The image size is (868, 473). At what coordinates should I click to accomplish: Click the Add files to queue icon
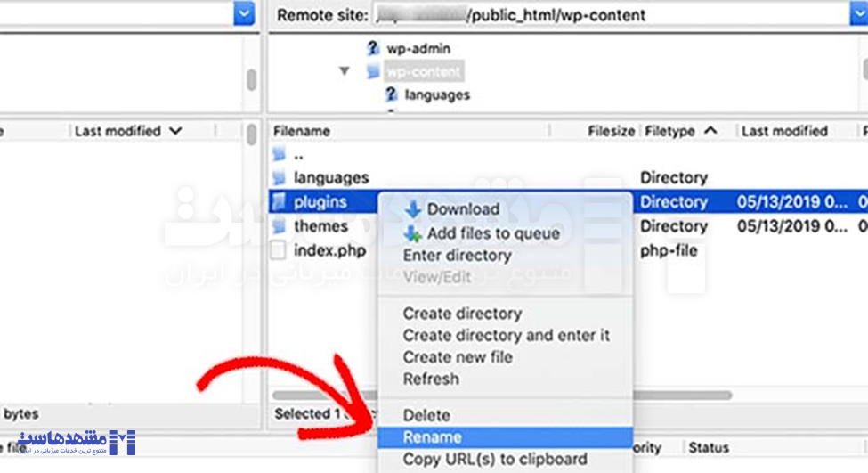pos(413,233)
